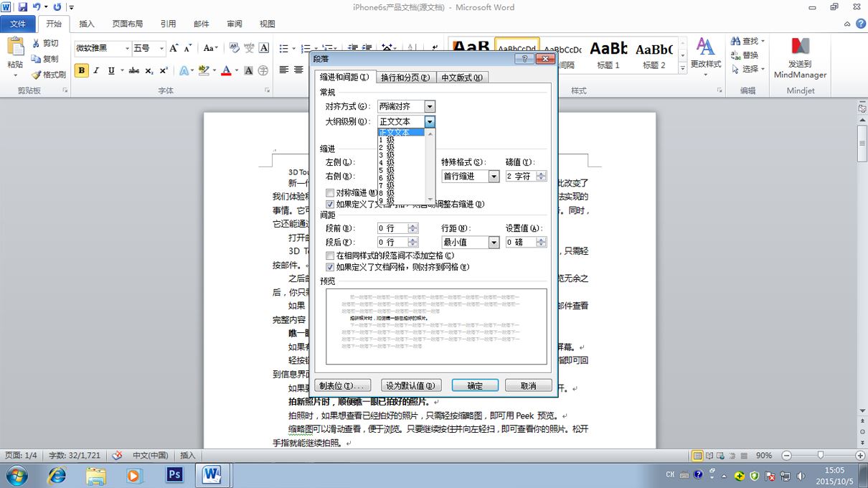Click the 确定 OK button

pyautogui.click(x=475, y=385)
